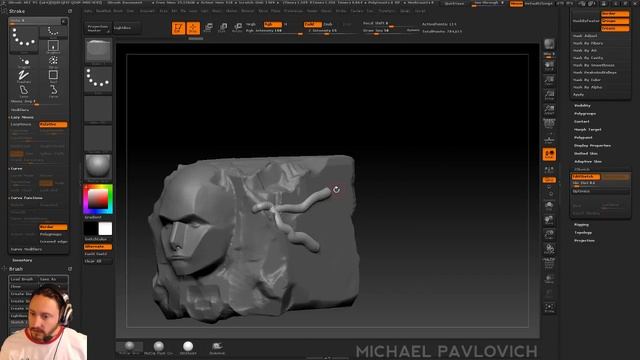This screenshot has width=640, height=360.
Task: Select the Curve stroke icon
Action: point(53,91)
